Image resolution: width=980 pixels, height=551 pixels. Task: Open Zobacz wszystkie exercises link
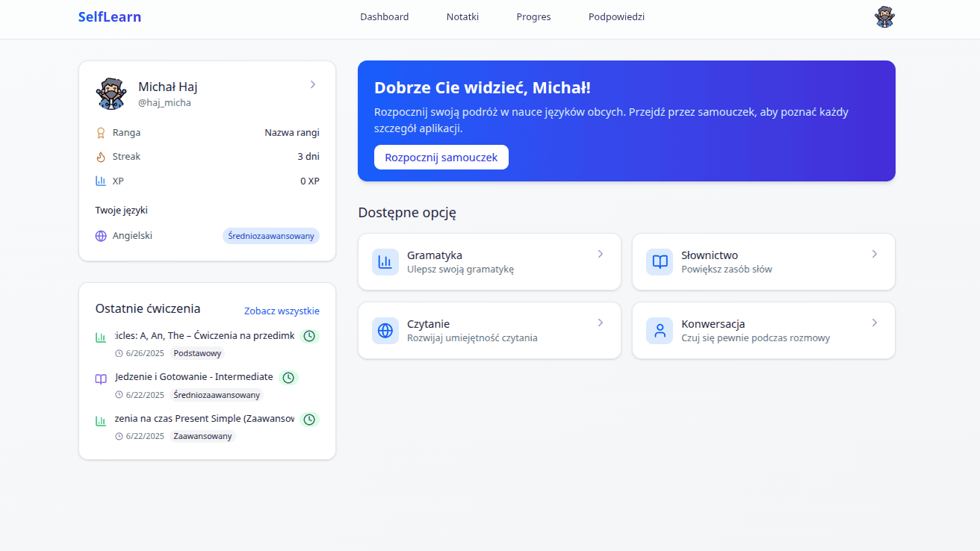click(x=282, y=311)
